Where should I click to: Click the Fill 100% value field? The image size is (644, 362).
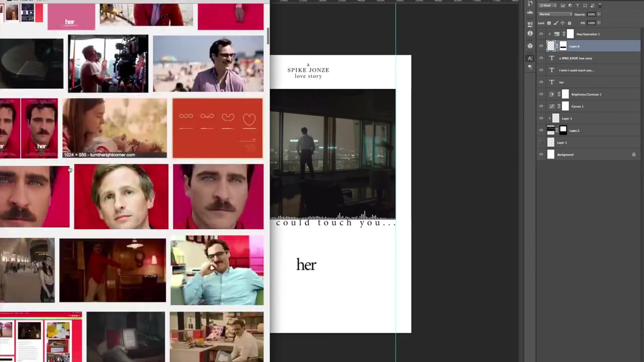[x=591, y=23]
